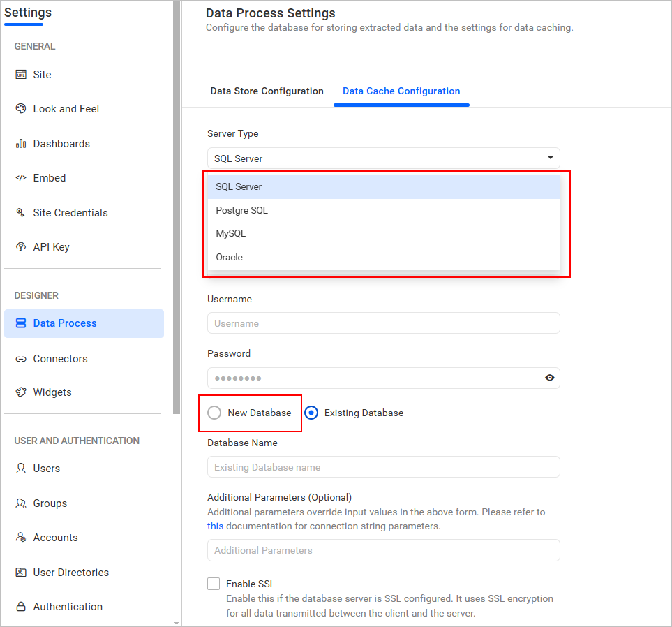Click the Connectors settings icon
The image size is (672, 627).
click(20, 358)
